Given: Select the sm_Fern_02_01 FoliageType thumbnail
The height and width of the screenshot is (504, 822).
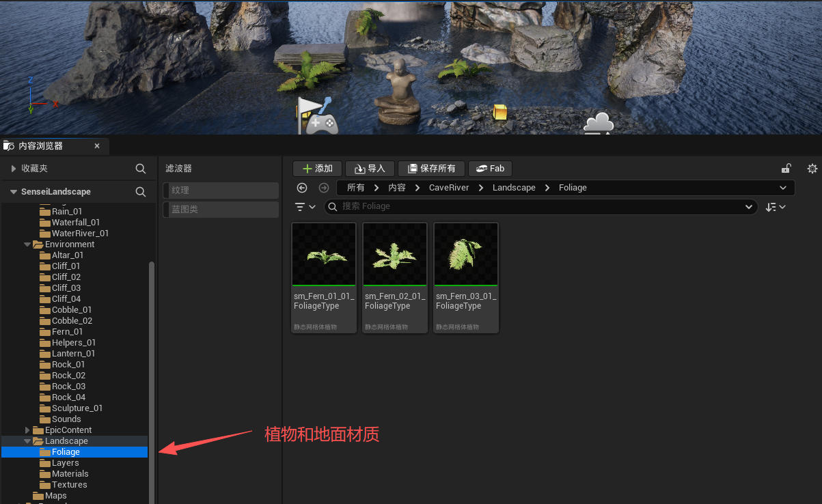Looking at the screenshot, I should coord(395,277).
